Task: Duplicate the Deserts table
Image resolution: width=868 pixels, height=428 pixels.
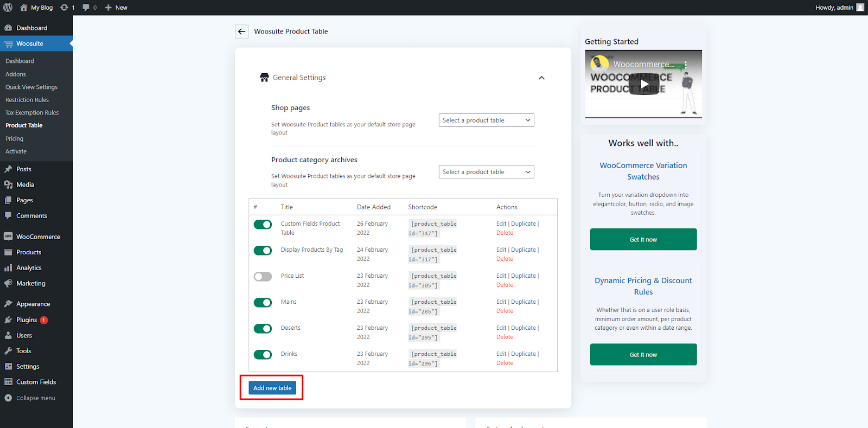Action: [524, 328]
